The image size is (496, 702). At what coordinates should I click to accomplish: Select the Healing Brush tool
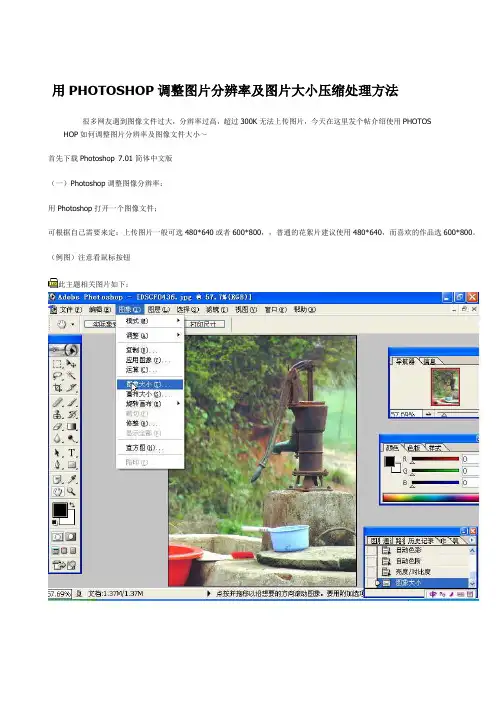58,402
